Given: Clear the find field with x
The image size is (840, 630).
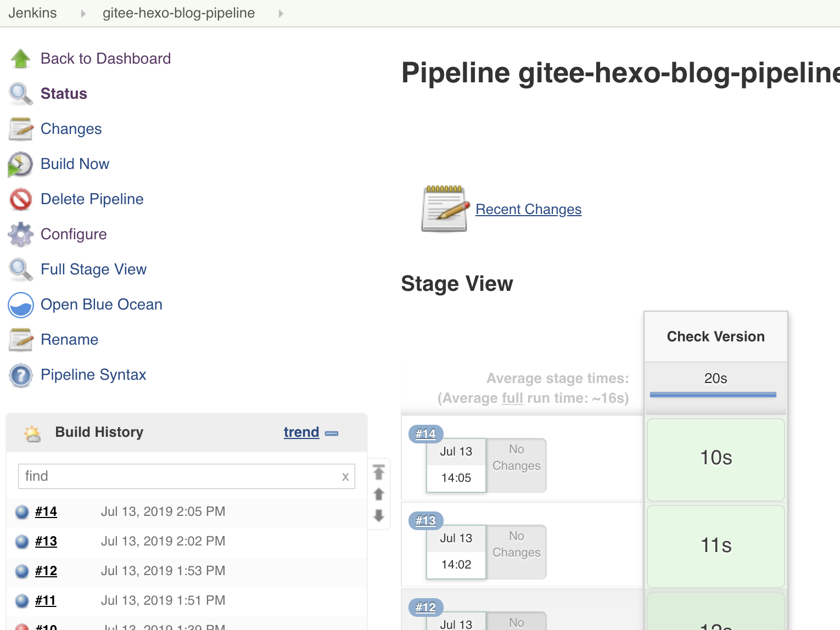Looking at the screenshot, I should click(x=345, y=477).
